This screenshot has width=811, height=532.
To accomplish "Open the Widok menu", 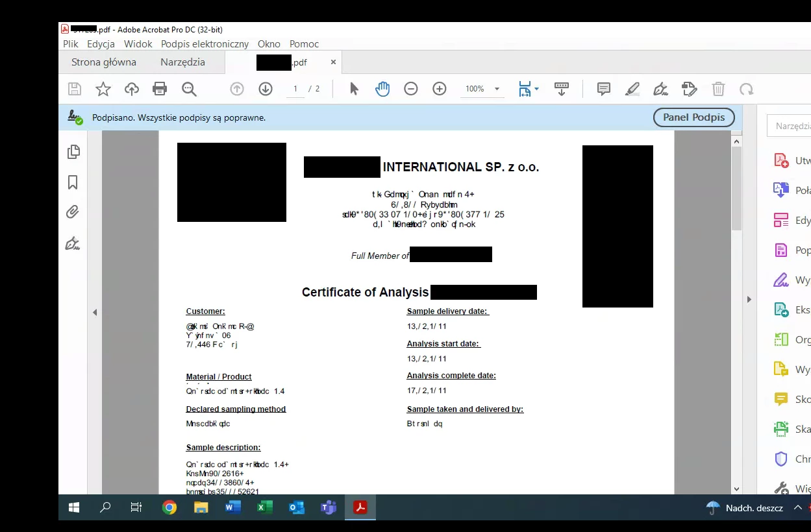I will [x=138, y=44].
